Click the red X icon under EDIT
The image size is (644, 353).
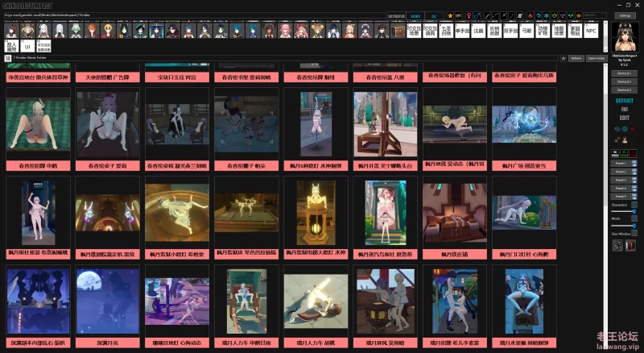coord(633,129)
